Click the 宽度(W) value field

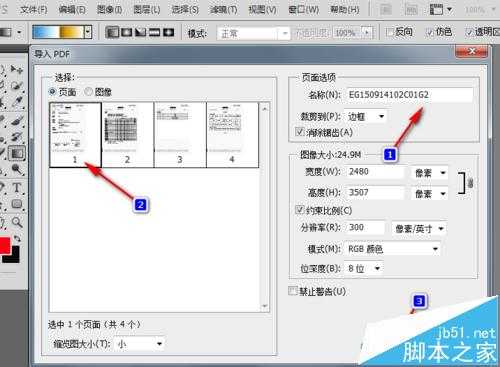click(x=375, y=172)
